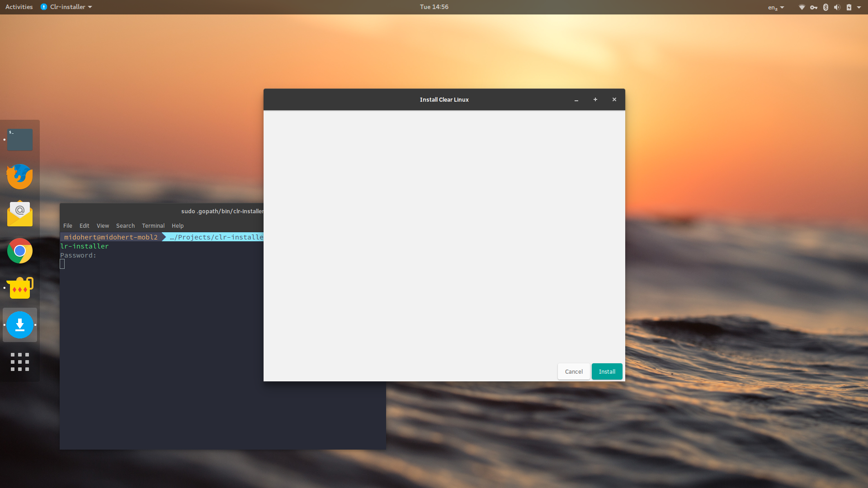Show all applications grid

(x=20, y=362)
